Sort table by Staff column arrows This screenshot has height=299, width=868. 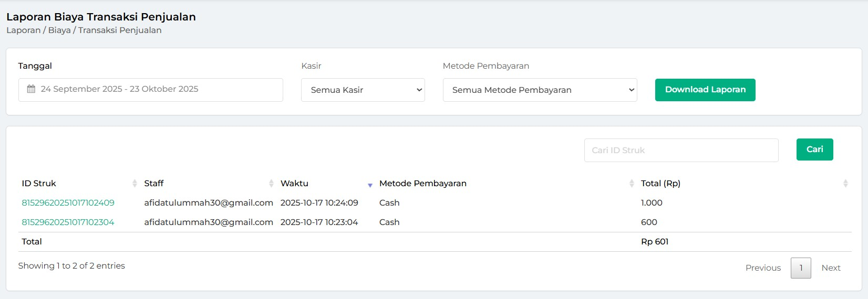[271, 183]
